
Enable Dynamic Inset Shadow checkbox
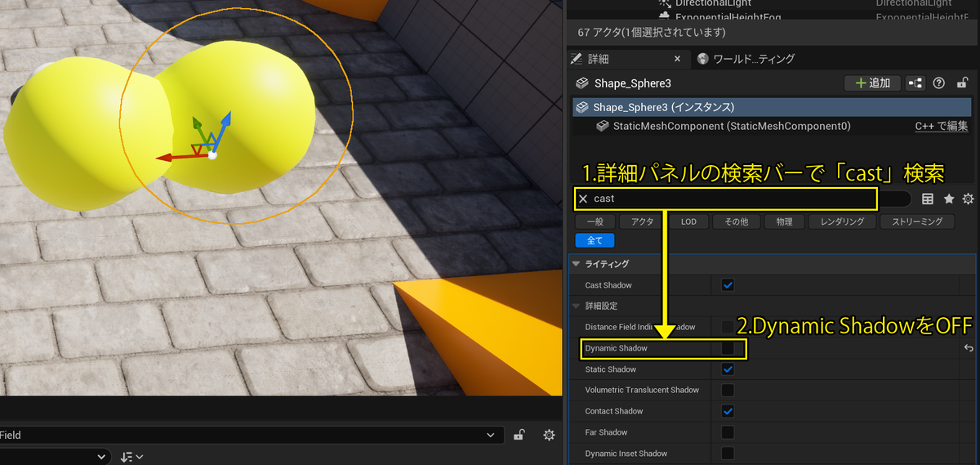(x=728, y=454)
